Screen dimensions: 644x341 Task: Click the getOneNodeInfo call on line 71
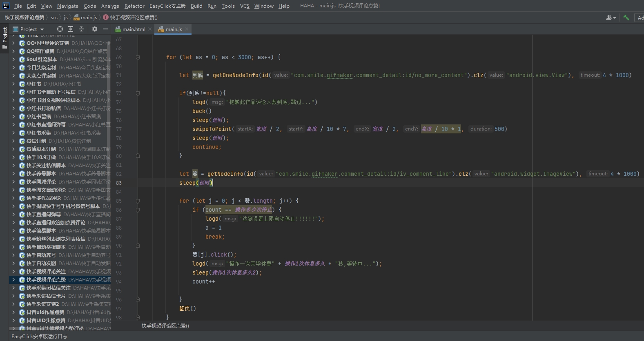236,75
